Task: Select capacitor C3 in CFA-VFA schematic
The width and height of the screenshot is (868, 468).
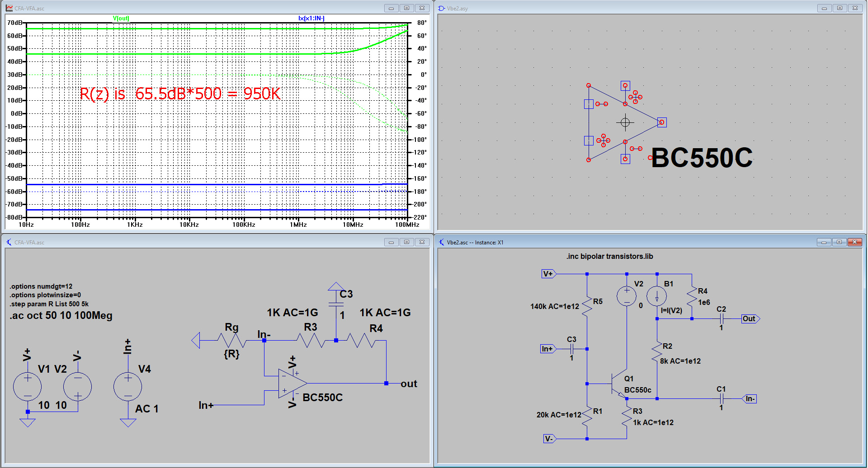Action: coord(336,304)
